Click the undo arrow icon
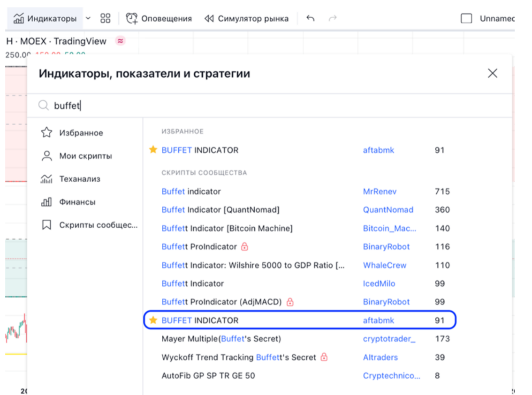532x395 pixels. click(311, 18)
